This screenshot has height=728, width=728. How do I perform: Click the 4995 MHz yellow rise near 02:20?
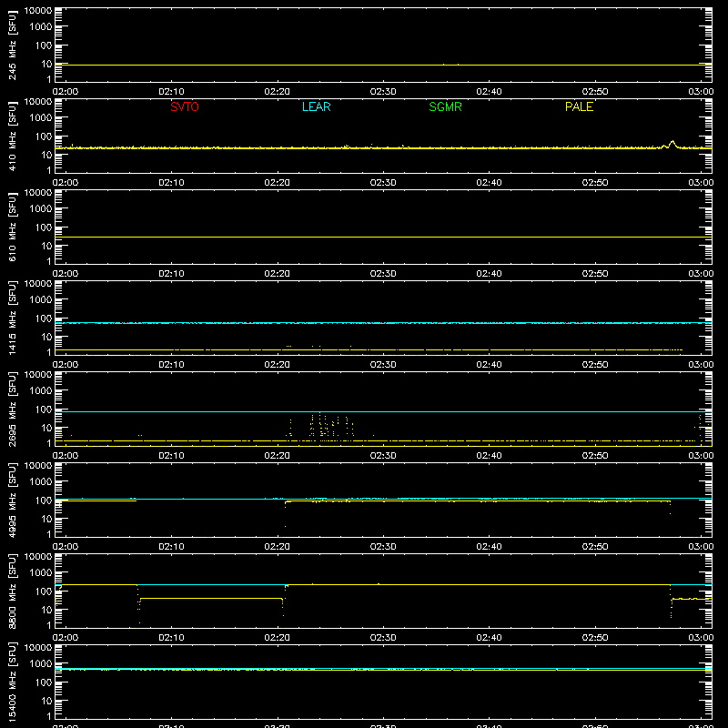click(x=285, y=513)
